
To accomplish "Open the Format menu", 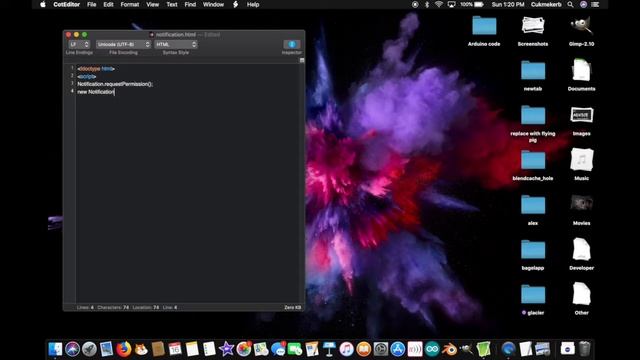I will point(130,4).
